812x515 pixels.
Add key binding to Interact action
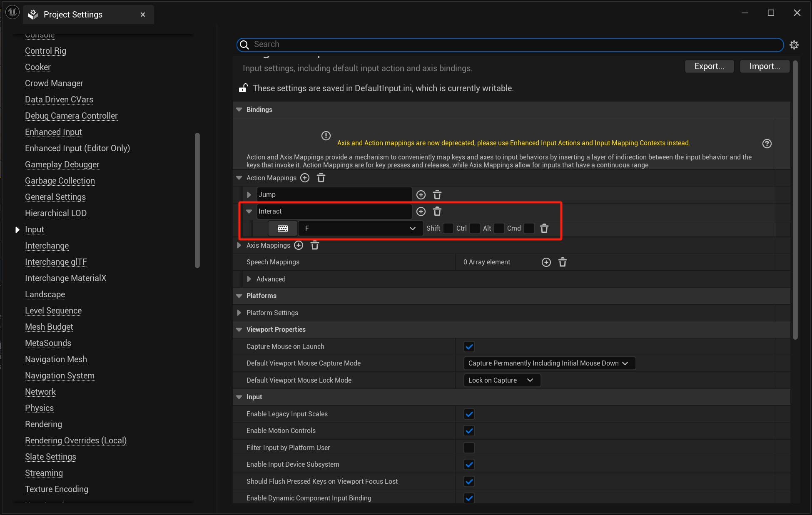pos(421,211)
